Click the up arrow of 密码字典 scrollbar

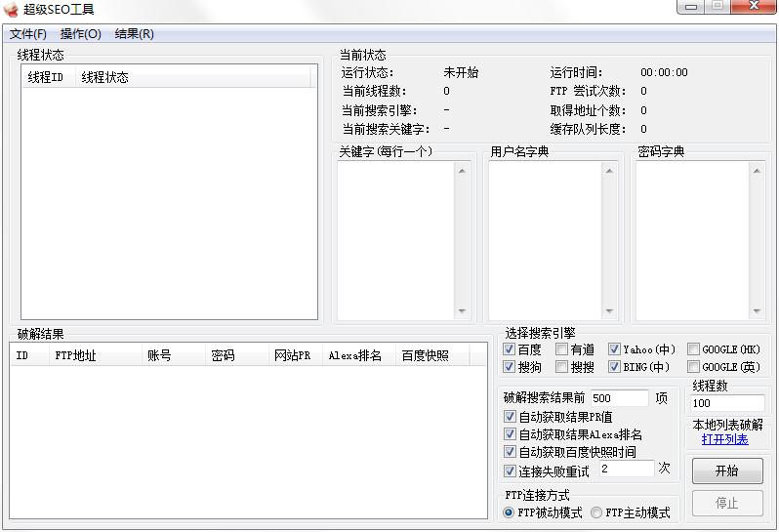758,170
